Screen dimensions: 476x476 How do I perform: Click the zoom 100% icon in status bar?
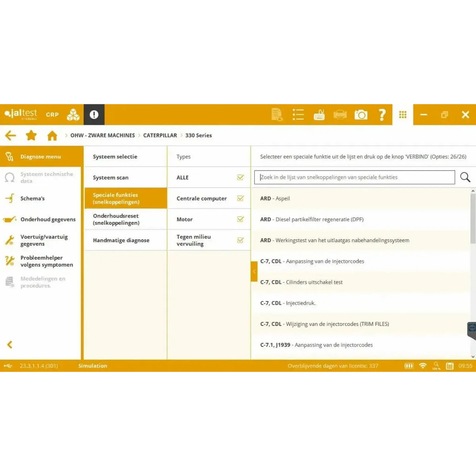pyautogui.click(x=436, y=366)
